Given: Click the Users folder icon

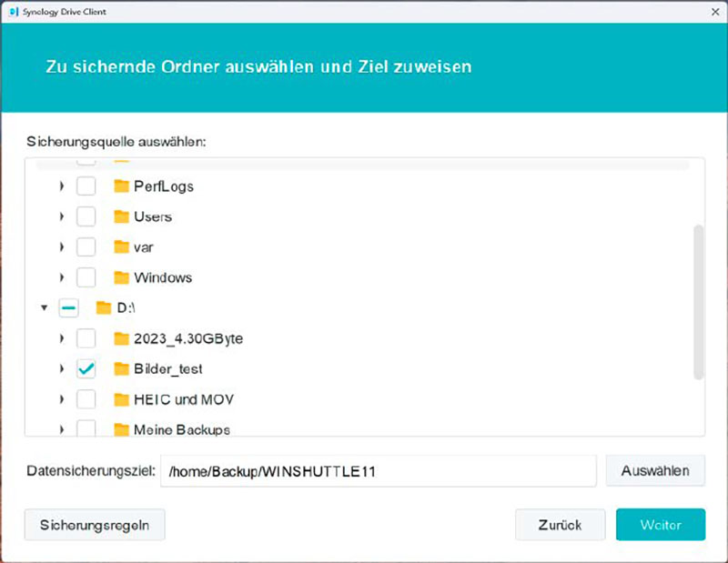Looking at the screenshot, I should [122, 217].
